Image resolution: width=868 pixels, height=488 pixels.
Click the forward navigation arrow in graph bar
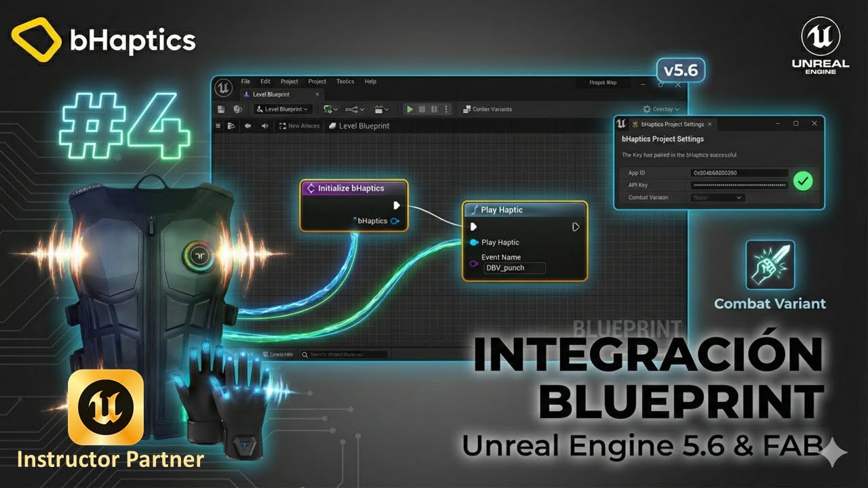tap(264, 126)
